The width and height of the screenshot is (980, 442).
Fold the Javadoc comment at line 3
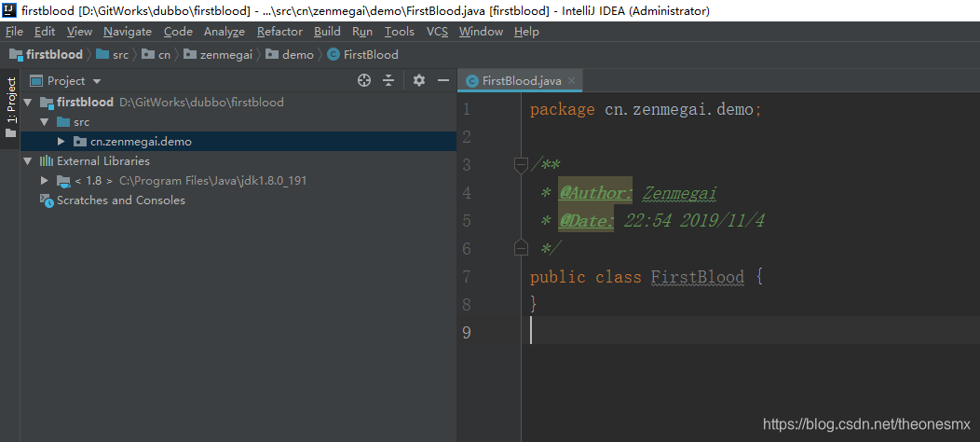[x=521, y=165]
